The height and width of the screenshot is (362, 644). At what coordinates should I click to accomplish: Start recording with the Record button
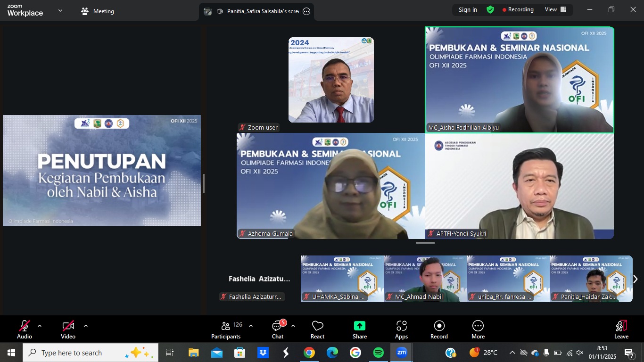[439, 329]
